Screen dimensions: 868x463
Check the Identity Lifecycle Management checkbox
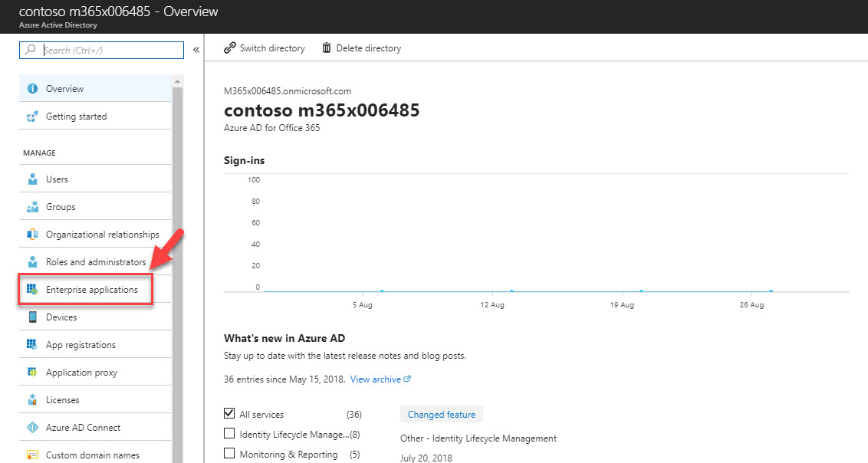click(229, 433)
